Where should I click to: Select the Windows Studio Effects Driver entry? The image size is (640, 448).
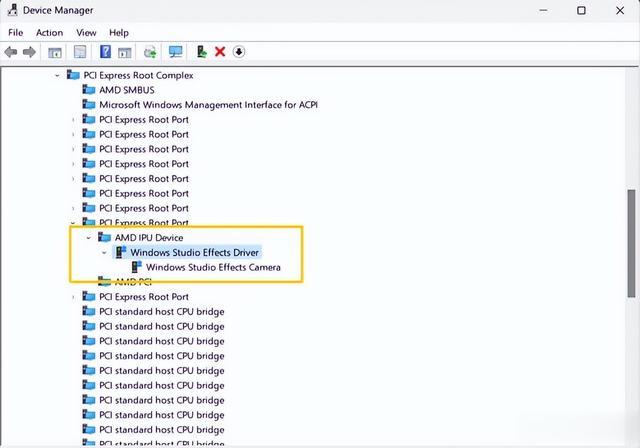(194, 252)
